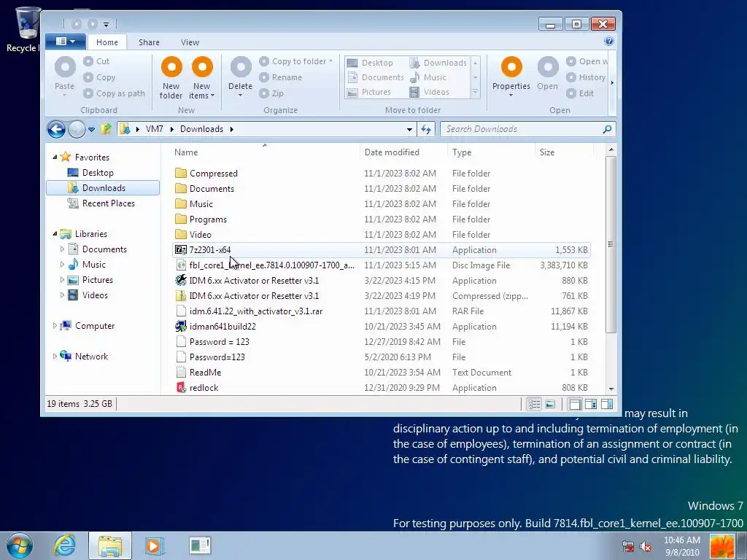The height and width of the screenshot is (560, 747).
Task: Switch to the View ribbon tab
Action: 190,42
